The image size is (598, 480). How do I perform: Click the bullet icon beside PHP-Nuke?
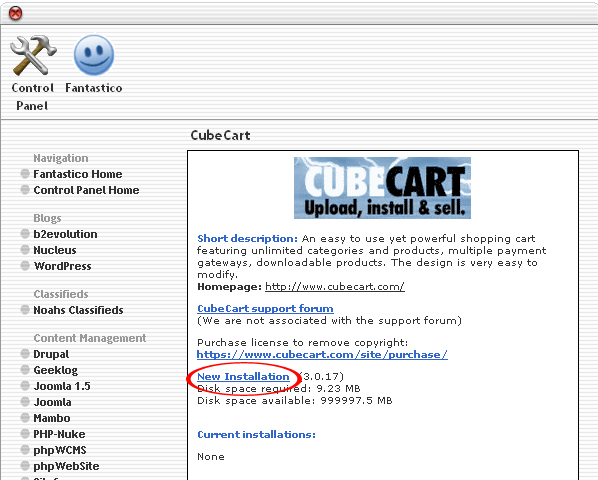tap(25, 434)
